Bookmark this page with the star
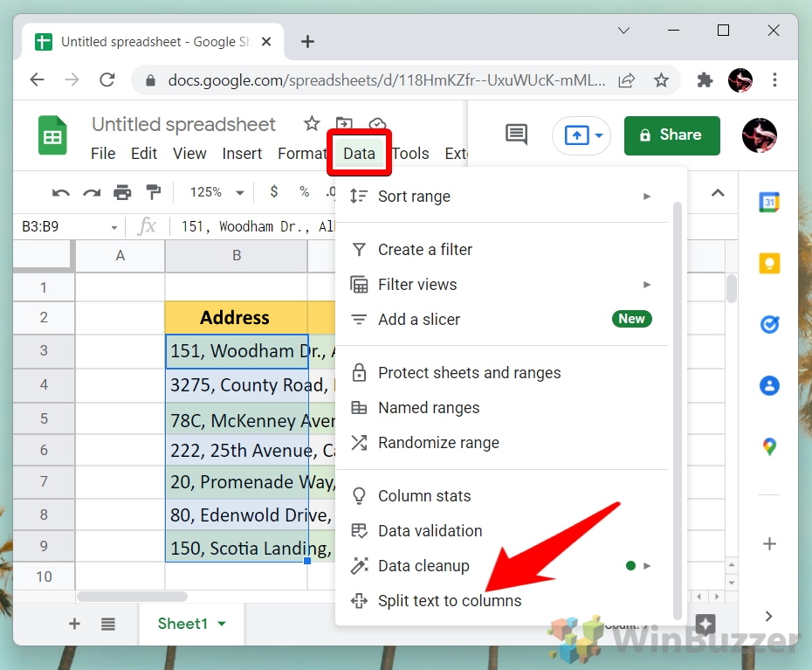The height and width of the screenshot is (670, 812). point(661,79)
